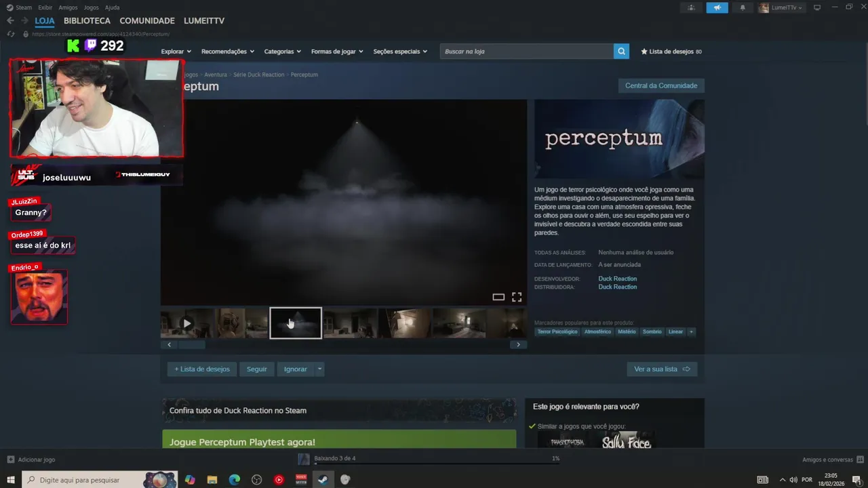The width and height of the screenshot is (868, 488).
Task: Select the Atmosférico tag
Action: tap(597, 331)
